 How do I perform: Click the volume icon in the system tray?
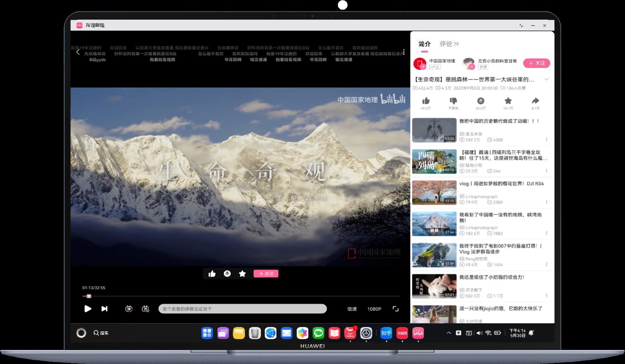pyautogui.click(x=479, y=333)
